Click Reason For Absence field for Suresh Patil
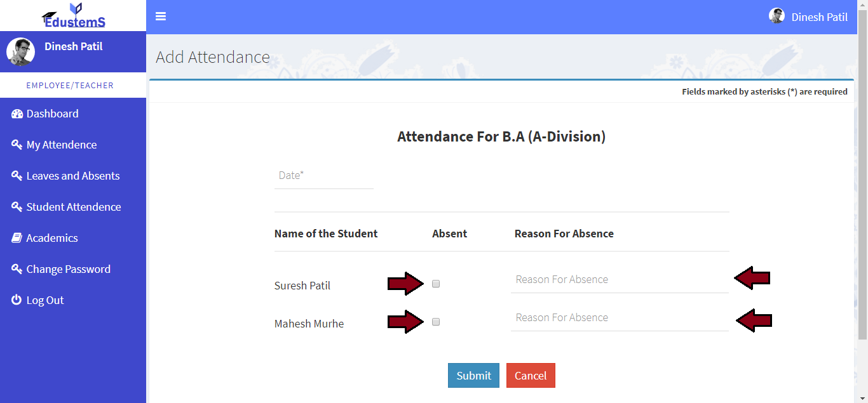The width and height of the screenshot is (868, 403). [619, 280]
